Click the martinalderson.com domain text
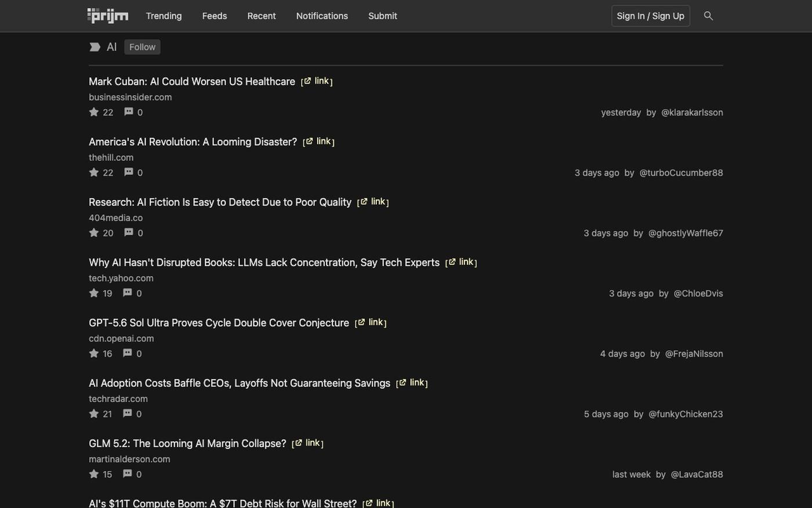Image resolution: width=812 pixels, height=508 pixels. tap(129, 459)
